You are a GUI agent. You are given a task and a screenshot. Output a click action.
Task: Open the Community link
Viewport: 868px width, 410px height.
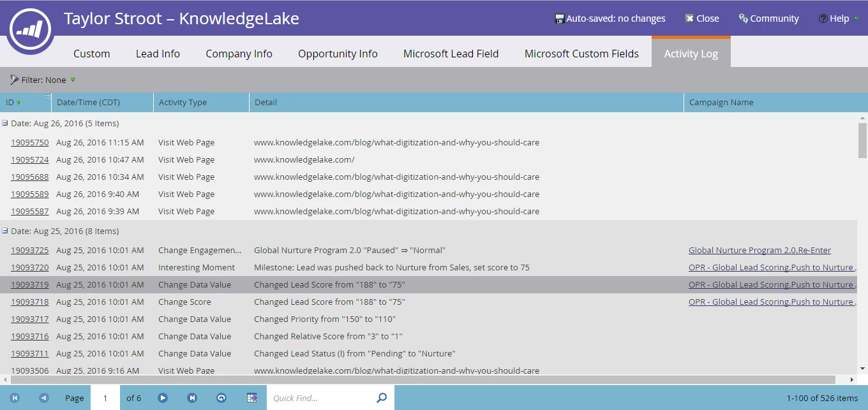click(x=768, y=18)
